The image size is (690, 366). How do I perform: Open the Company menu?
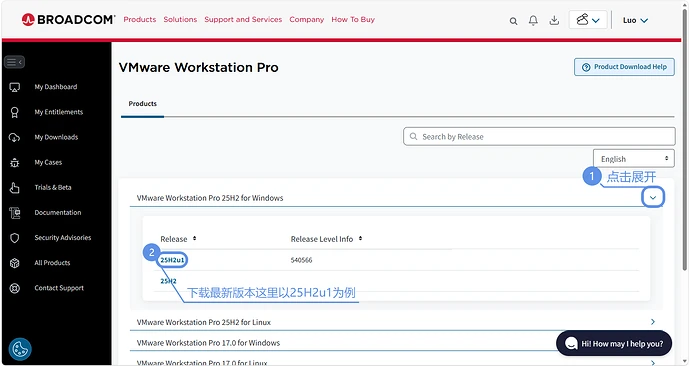(307, 19)
